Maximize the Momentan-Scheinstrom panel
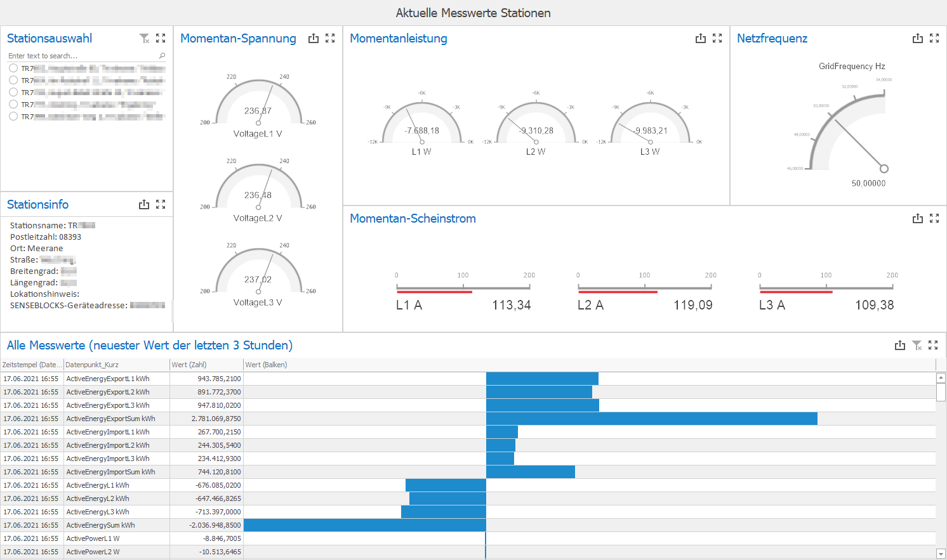947x560 pixels. coord(934,219)
